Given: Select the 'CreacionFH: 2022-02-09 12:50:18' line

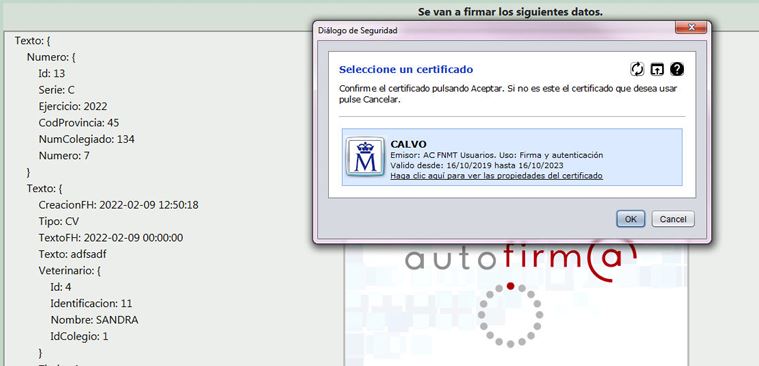Looking at the screenshot, I should point(119,205).
